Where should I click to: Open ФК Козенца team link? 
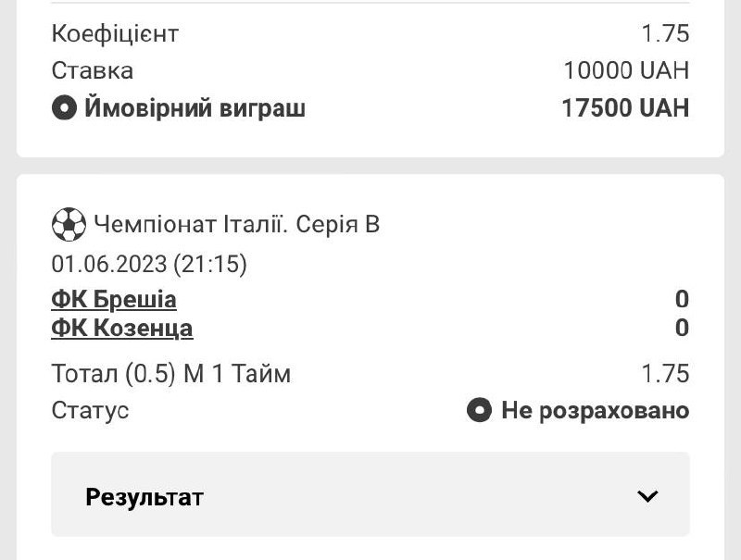click(x=122, y=329)
